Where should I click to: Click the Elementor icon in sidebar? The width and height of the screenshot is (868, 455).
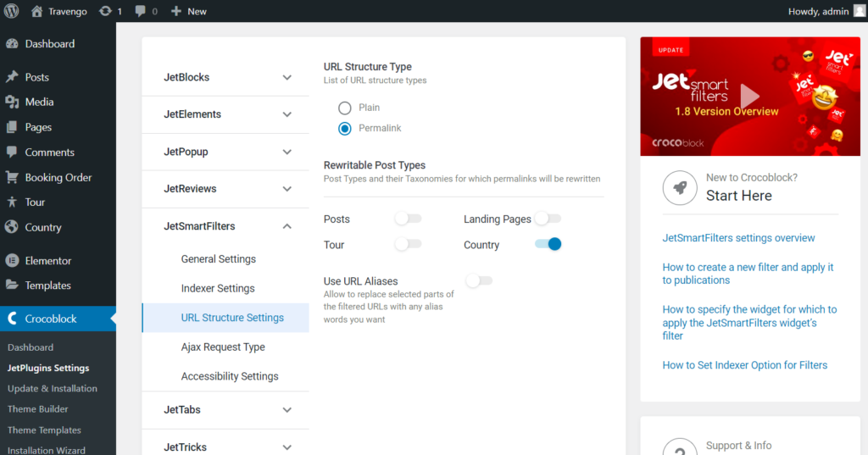tap(12, 260)
